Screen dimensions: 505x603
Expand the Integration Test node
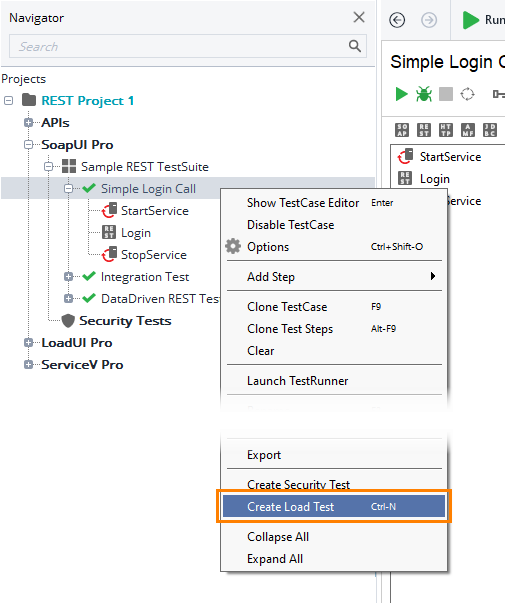(x=68, y=277)
